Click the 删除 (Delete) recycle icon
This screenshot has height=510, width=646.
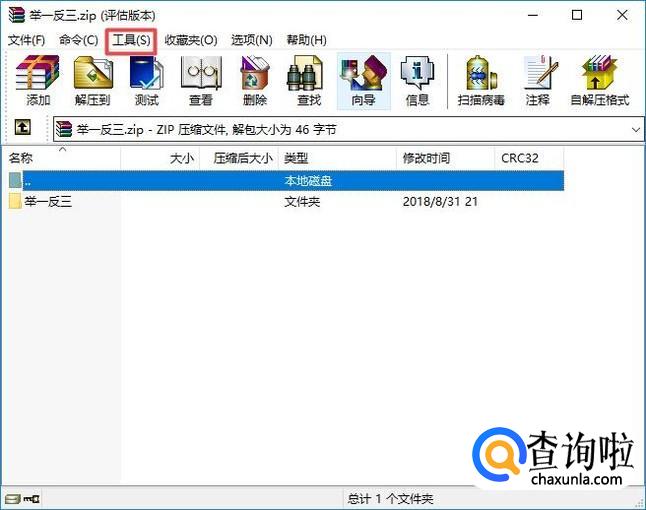[x=255, y=81]
